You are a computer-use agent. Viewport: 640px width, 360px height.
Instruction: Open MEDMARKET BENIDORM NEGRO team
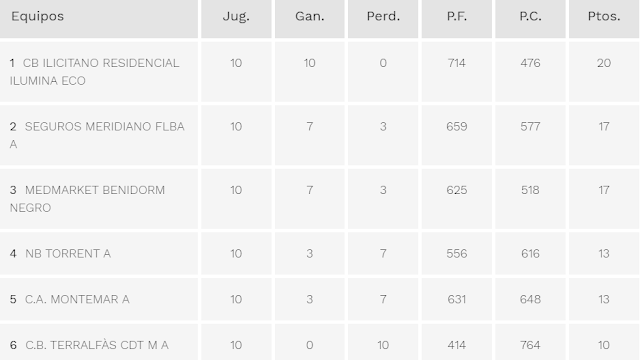coord(87,199)
